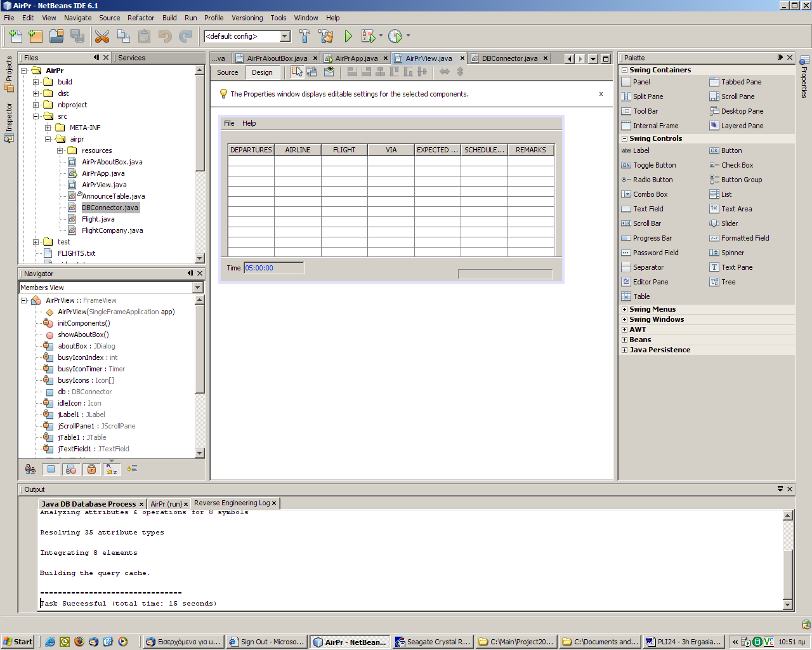Toggle show inherited members in Navigator
The image size is (812, 650).
pyautogui.click(x=30, y=469)
